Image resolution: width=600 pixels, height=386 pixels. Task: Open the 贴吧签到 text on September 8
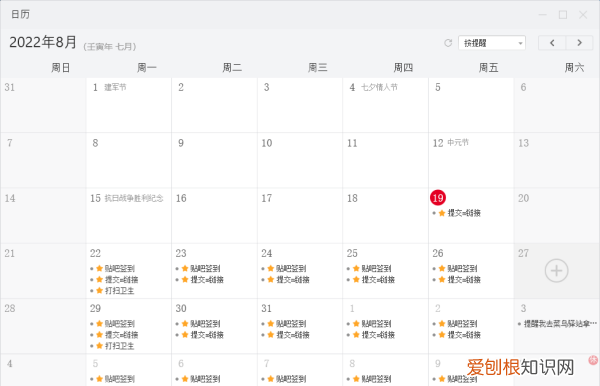pos(376,379)
